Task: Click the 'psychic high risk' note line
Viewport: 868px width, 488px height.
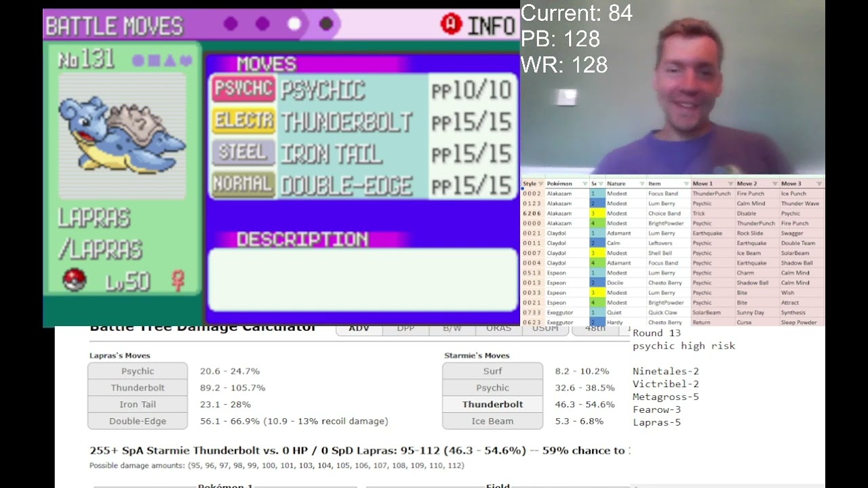Action: click(x=684, y=346)
